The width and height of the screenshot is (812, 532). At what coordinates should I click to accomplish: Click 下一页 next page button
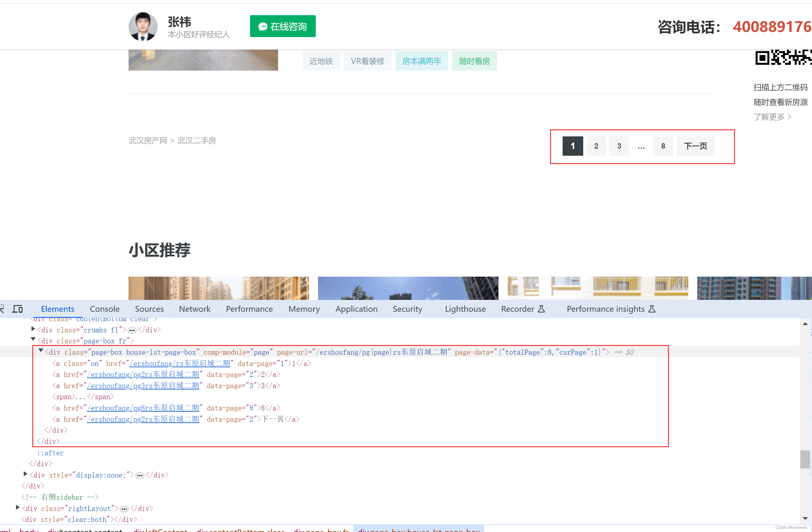[x=695, y=145]
